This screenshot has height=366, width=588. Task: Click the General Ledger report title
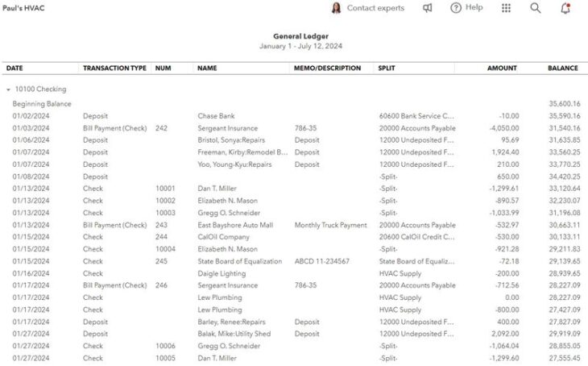coord(300,36)
